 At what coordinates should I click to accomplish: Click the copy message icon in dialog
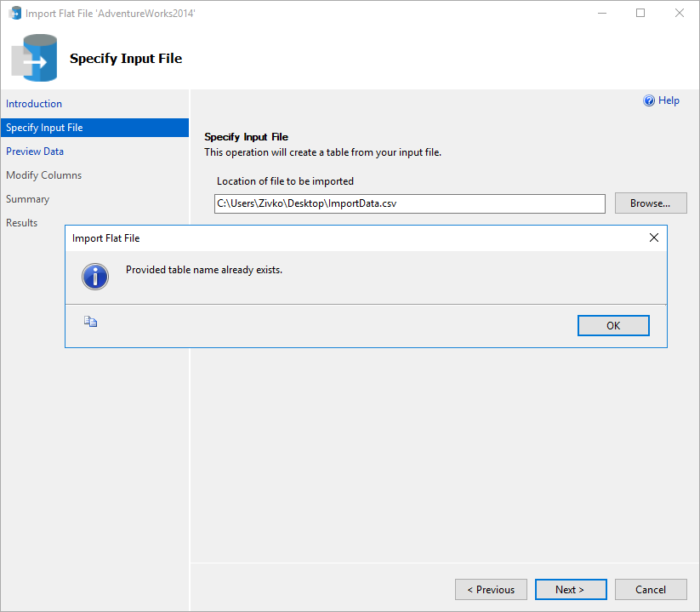click(90, 321)
